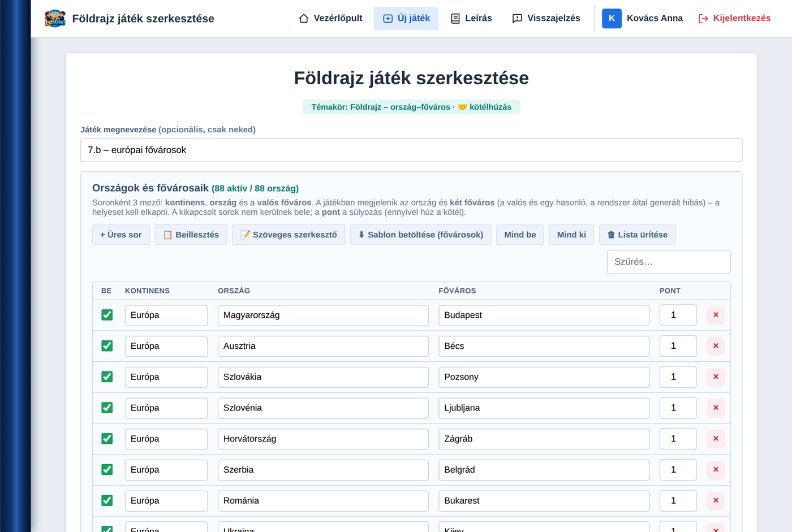This screenshot has height=532, width=792.
Task: Focus the Szűrés filter field
Action: pos(669,262)
